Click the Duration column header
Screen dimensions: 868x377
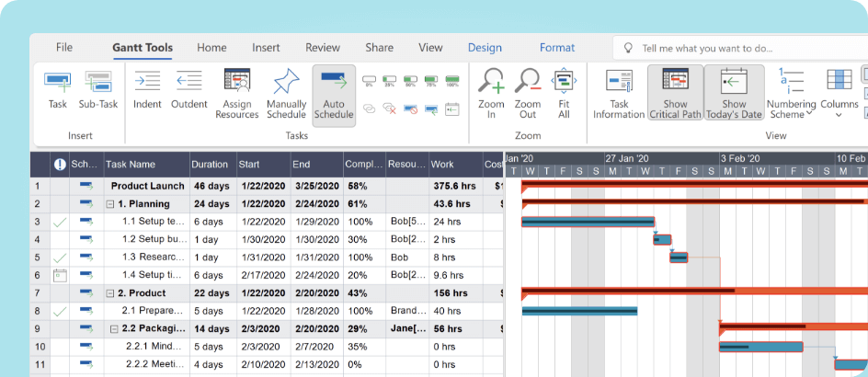click(x=213, y=165)
